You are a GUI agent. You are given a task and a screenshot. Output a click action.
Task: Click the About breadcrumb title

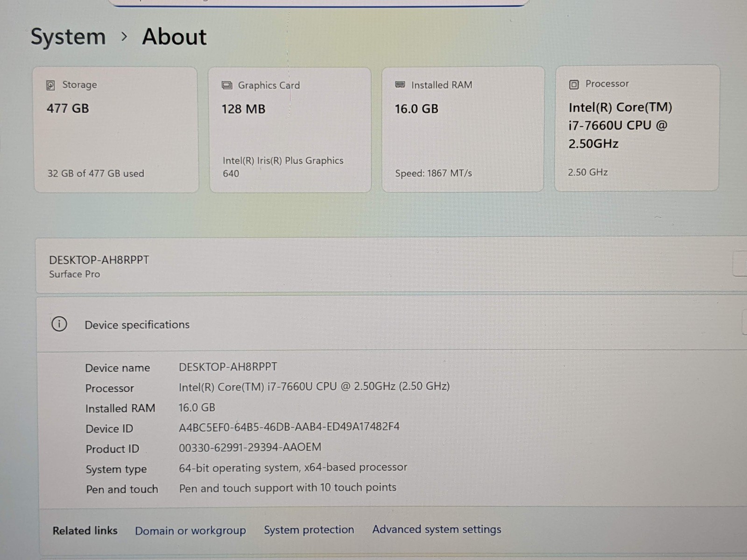174,37
